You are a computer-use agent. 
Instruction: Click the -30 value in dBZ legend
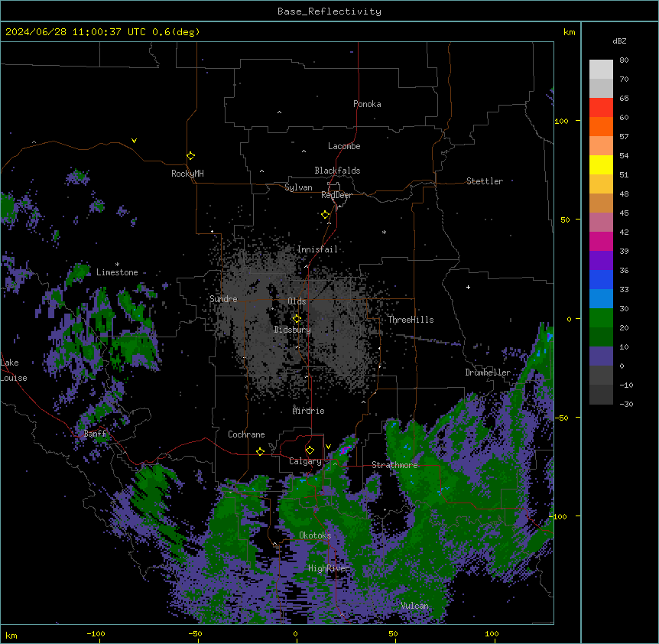(x=626, y=404)
